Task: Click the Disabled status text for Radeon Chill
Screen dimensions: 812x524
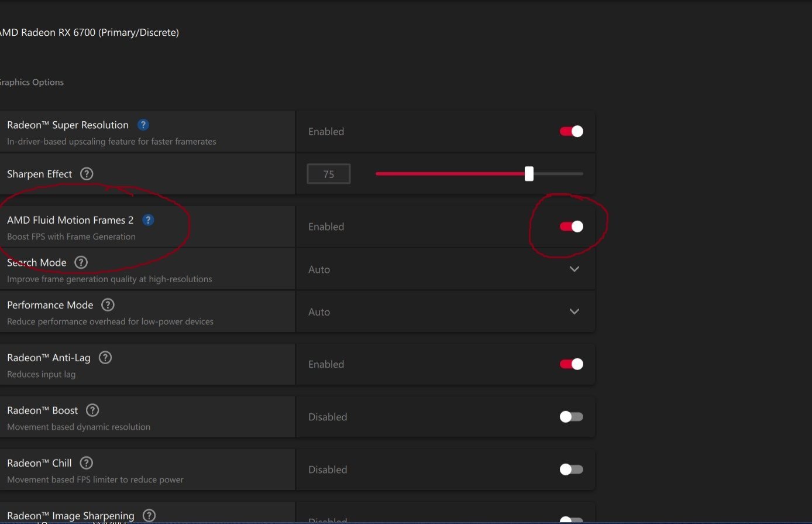Action: (x=328, y=470)
